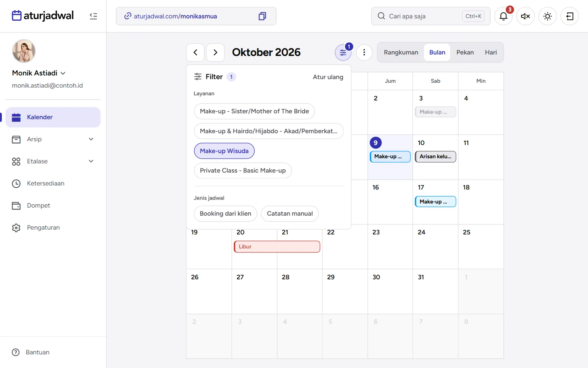The image size is (588, 368).
Task: Open Pengaturan settings
Action: [53, 227]
